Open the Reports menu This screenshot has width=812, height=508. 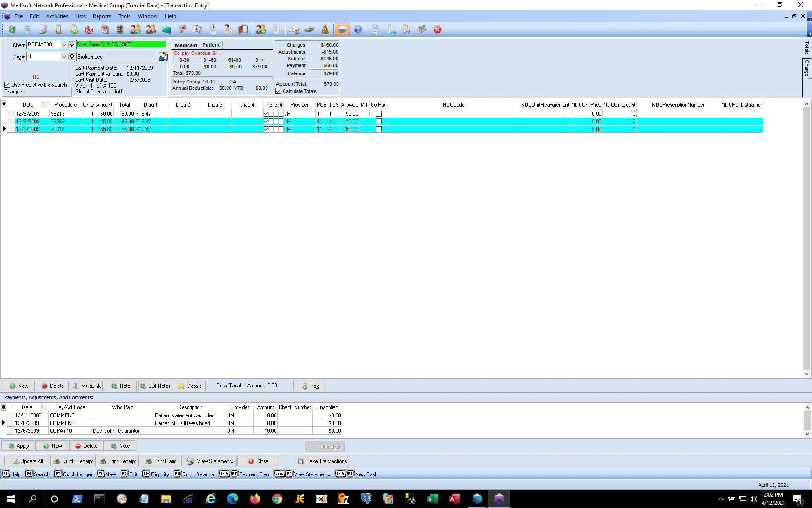pyautogui.click(x=102, y=16)
